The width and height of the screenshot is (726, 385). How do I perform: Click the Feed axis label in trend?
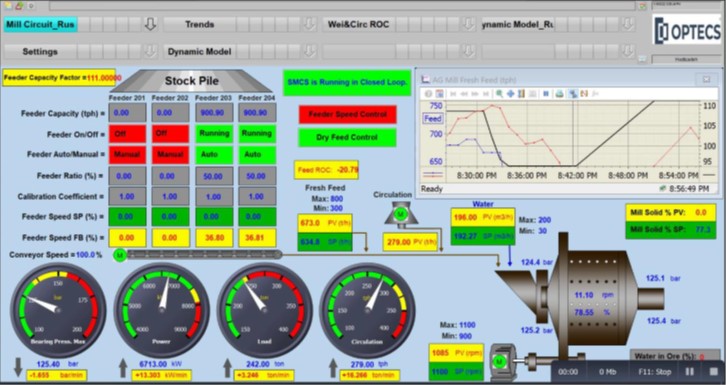point(433,119)
